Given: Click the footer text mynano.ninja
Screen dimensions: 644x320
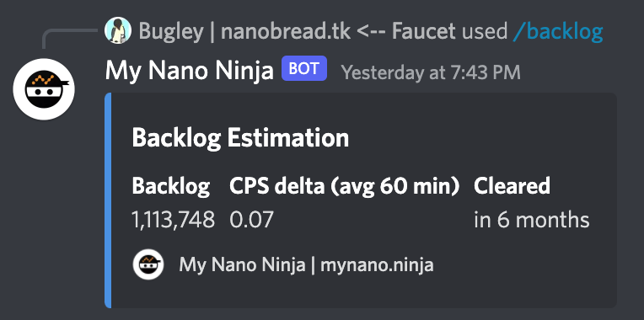Looking at the screenshot, I should (x=377, y=265).
